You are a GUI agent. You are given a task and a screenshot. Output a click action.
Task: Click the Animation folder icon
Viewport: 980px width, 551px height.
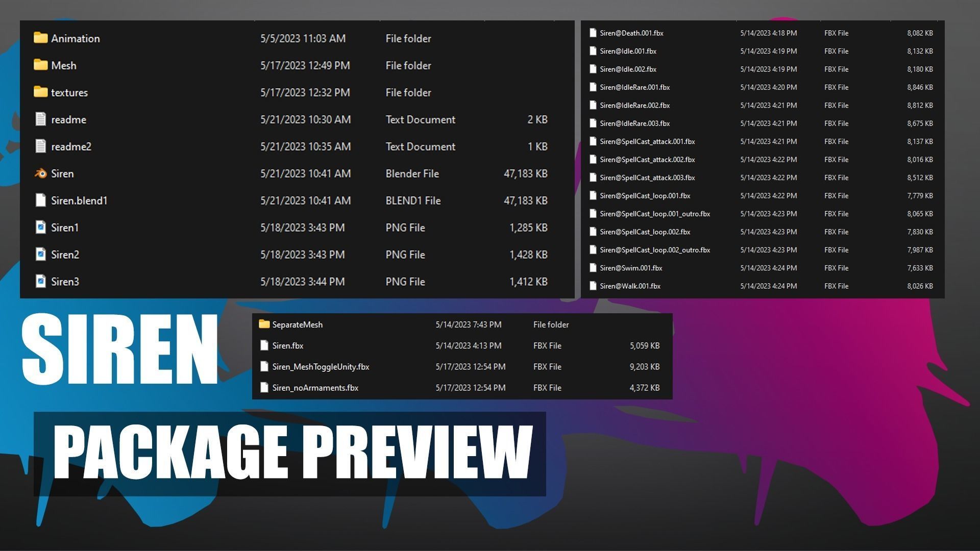40,38
